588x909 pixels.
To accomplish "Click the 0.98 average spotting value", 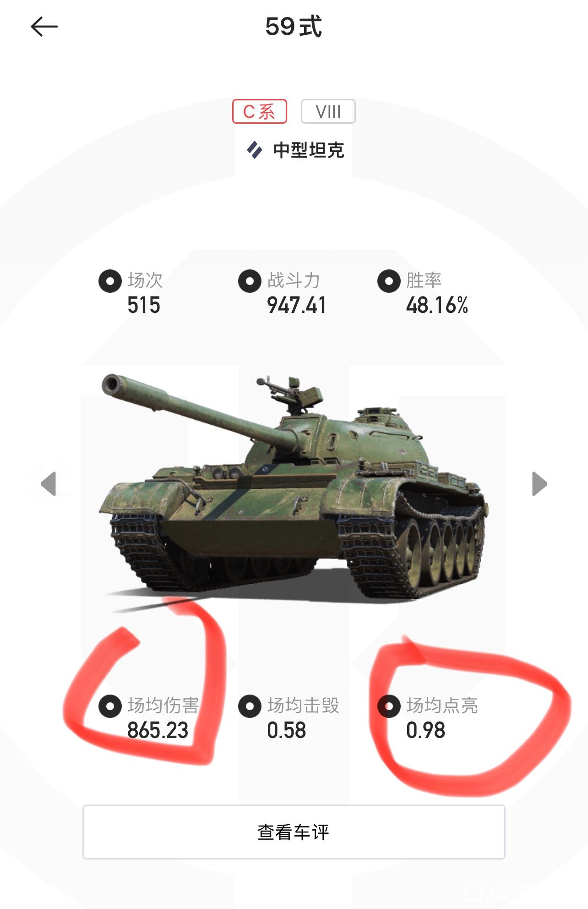I will pos(425,730).
